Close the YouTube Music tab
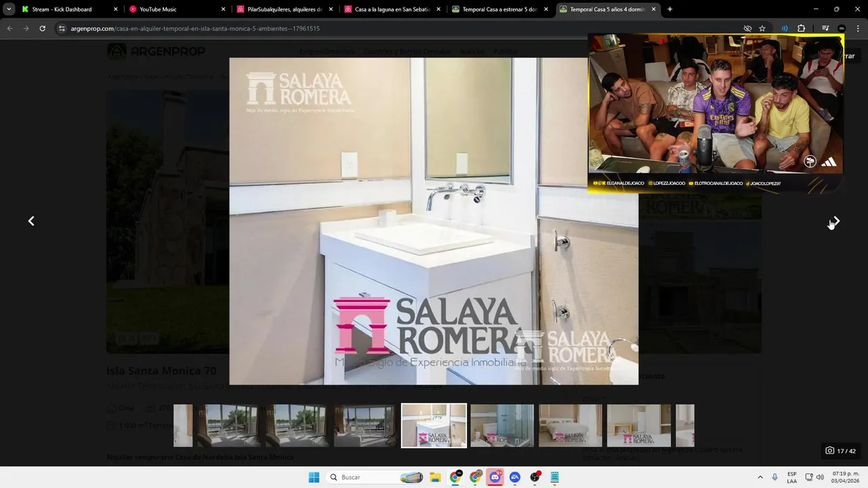 pos(223,9)
